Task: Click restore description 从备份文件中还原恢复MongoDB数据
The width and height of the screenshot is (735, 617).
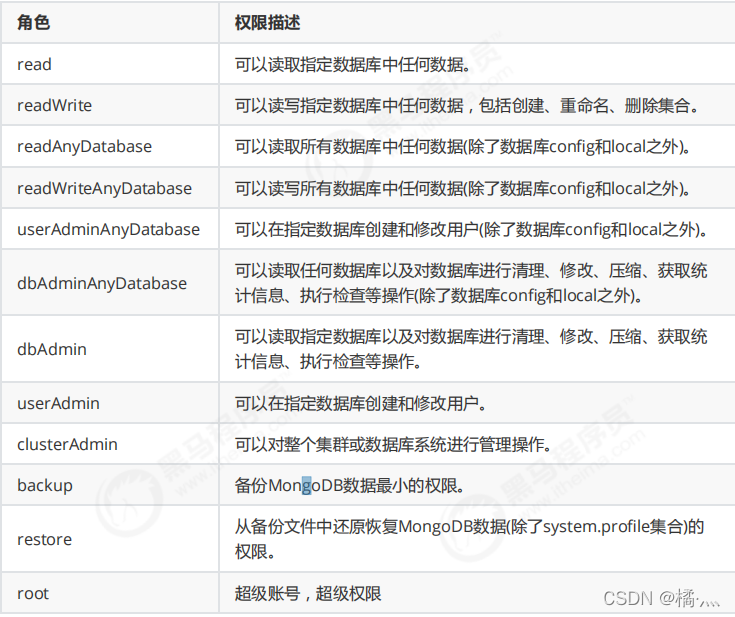Action: tap(469, 539)
